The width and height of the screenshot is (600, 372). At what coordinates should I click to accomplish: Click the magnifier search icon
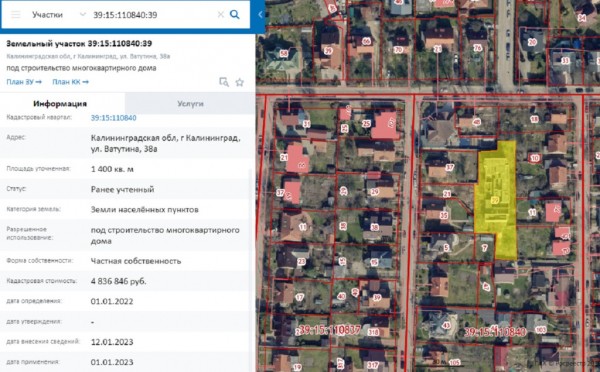[x=235, y=15]
